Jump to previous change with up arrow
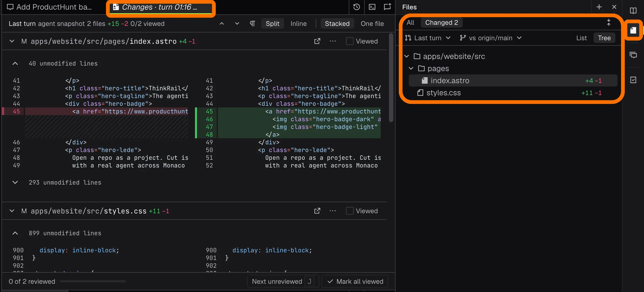 pyautogui.click(x=222, y=24)
